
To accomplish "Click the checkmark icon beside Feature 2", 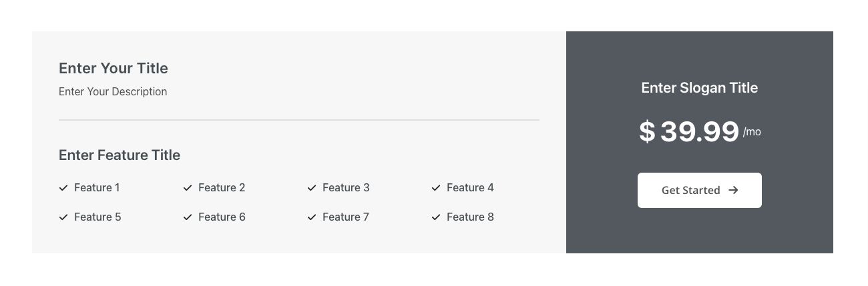I will pos(188,188).
